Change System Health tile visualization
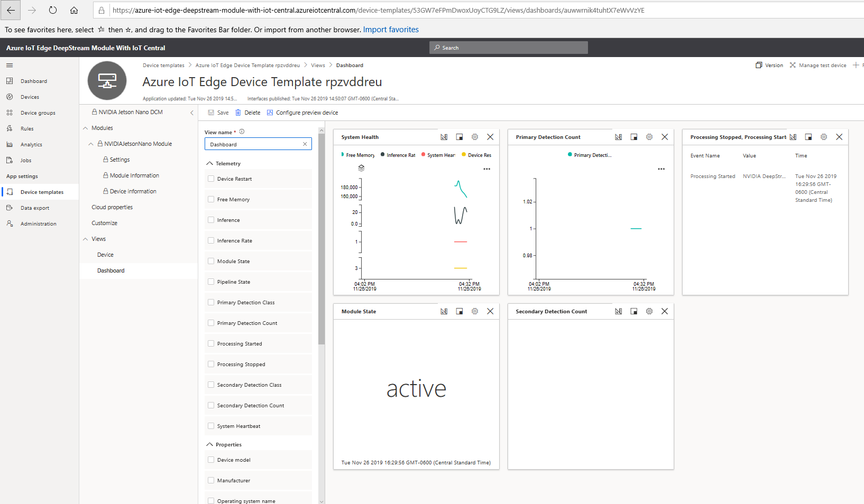 click(444, 137)
